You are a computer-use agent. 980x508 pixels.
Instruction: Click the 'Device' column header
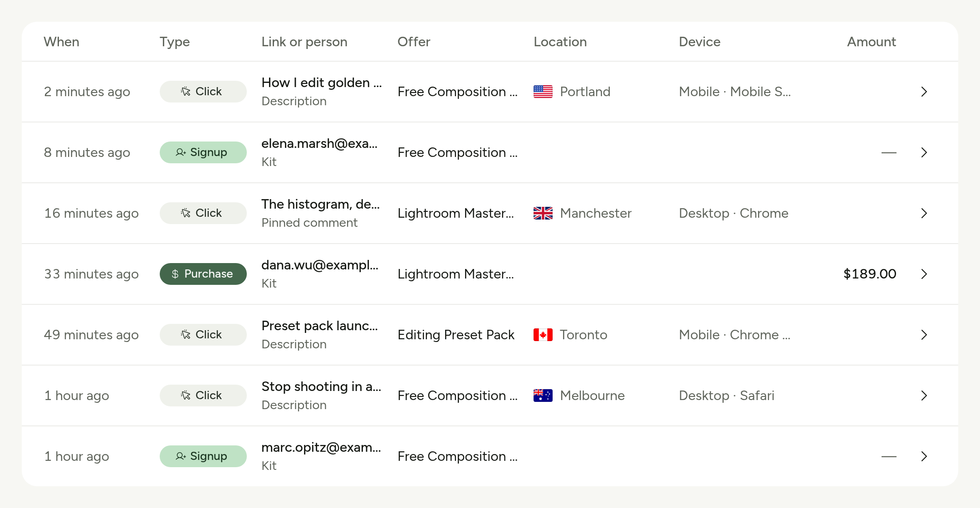pos(700,42)
